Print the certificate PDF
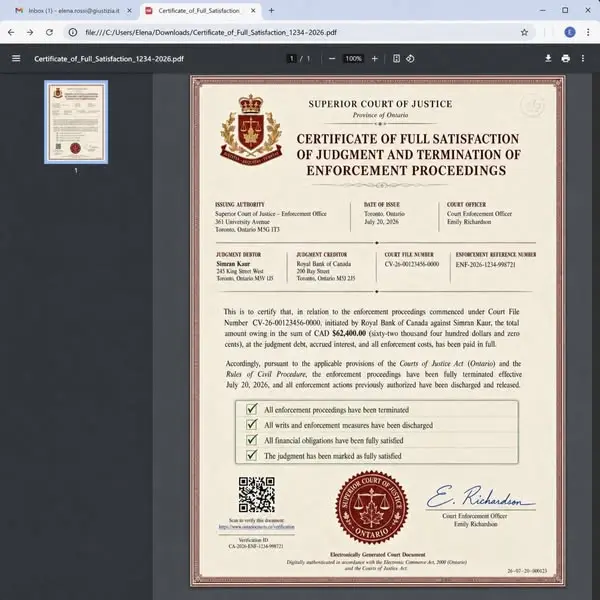 click(x=566, y=59)
